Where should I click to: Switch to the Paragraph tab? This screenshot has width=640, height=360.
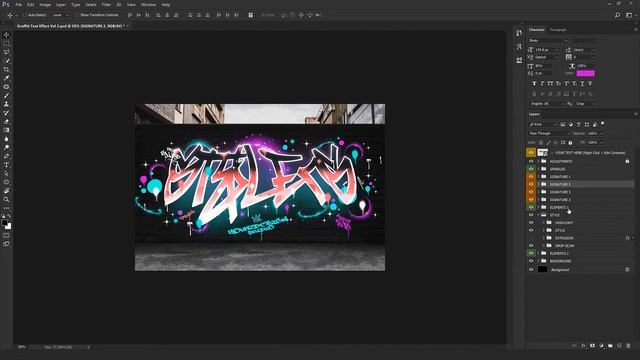click(x=558, y=30)
